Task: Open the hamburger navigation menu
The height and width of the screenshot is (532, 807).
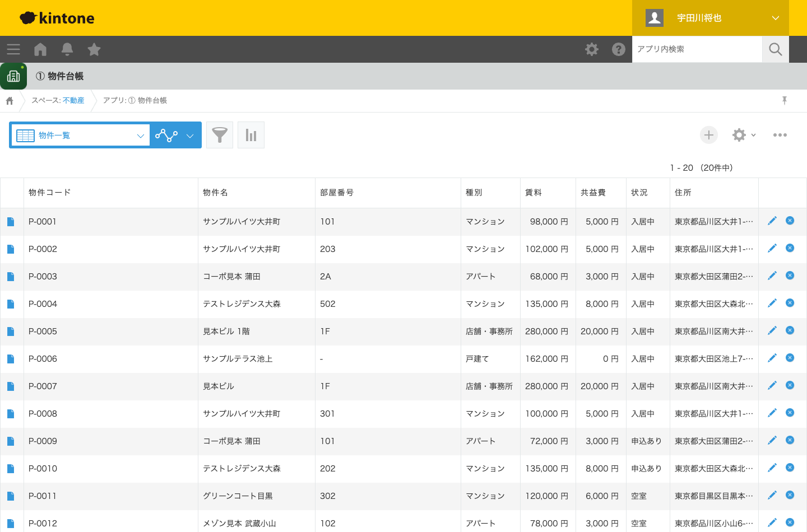Action: 13,49
